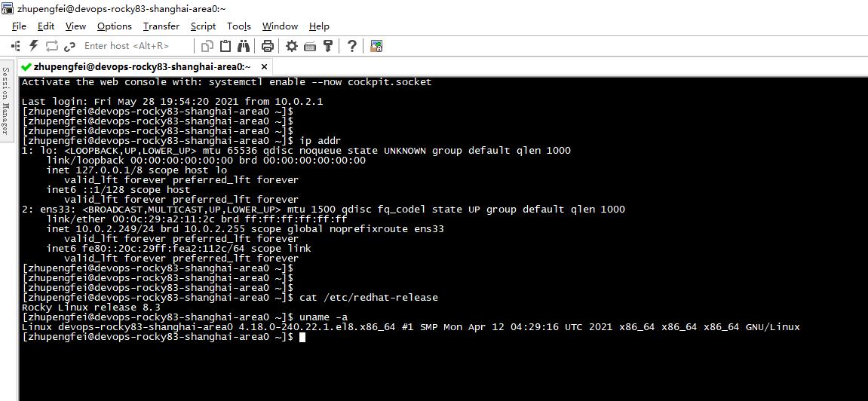Click the 'inet6 ::1/128 scope host' line
868x401 pixels.
tap(118, 190)
